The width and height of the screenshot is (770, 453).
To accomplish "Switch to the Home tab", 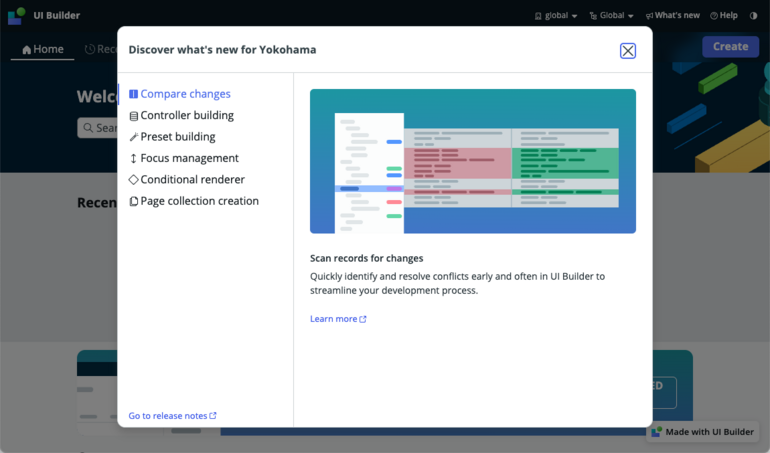I will click(43, 49).
